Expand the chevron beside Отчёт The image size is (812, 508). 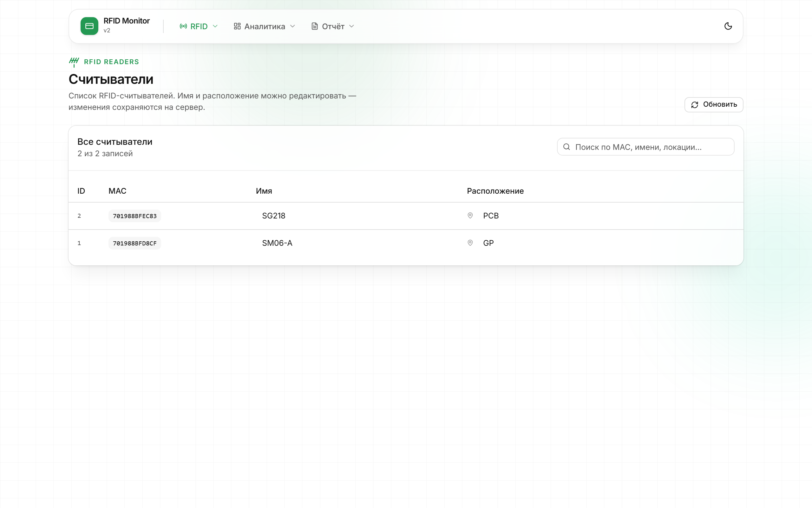(351, 26)
